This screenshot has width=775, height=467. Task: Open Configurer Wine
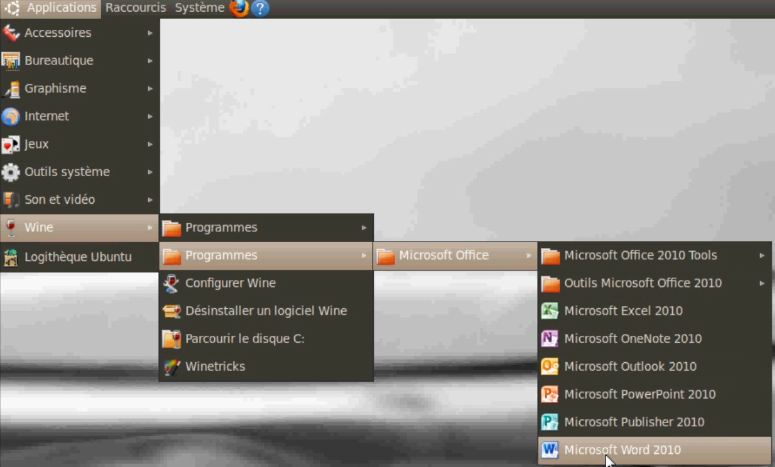pos(266,283)
